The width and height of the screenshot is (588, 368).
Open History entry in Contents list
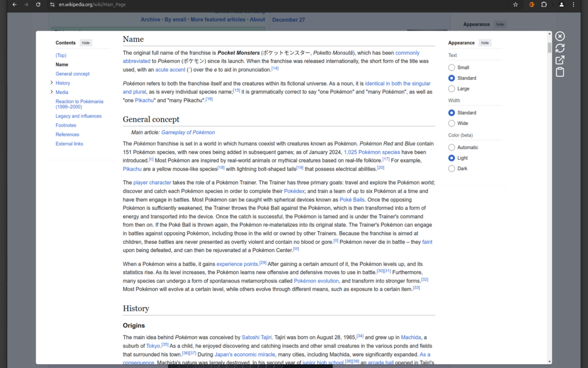[63, 83]
